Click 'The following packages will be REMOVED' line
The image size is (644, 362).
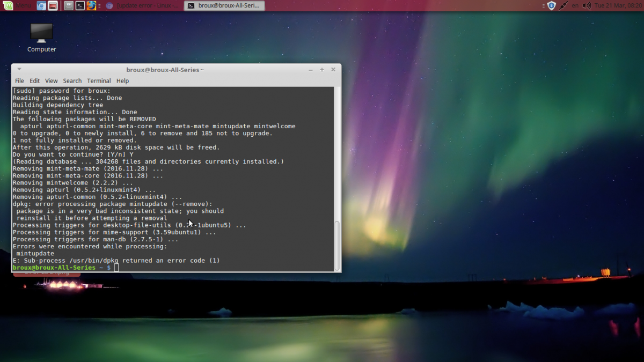click(84, 120)
